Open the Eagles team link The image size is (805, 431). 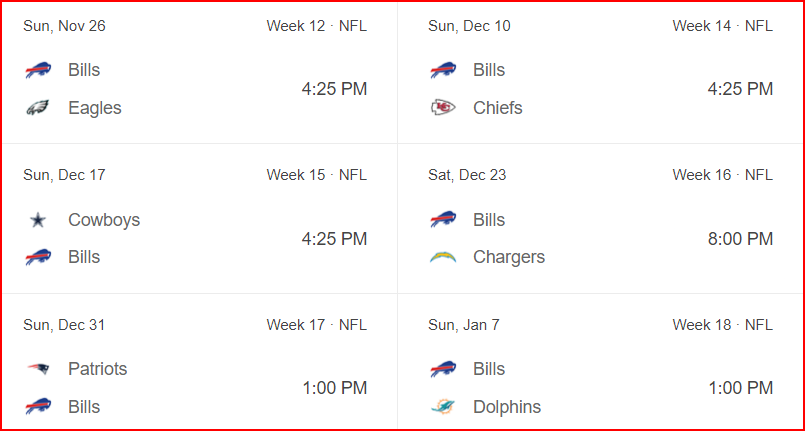95,108
